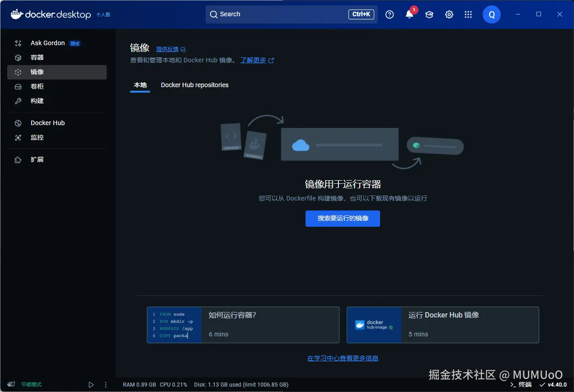This screenshot has height=392, width=574.
Task: Switch to the 本地 tab
Action: (x=140, y=85)
